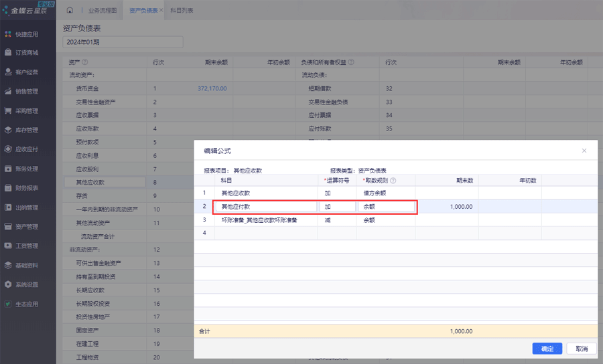Click the empty subject cell in row 4
The width and height of the screenshot is (603, 364).
point(266,233)
